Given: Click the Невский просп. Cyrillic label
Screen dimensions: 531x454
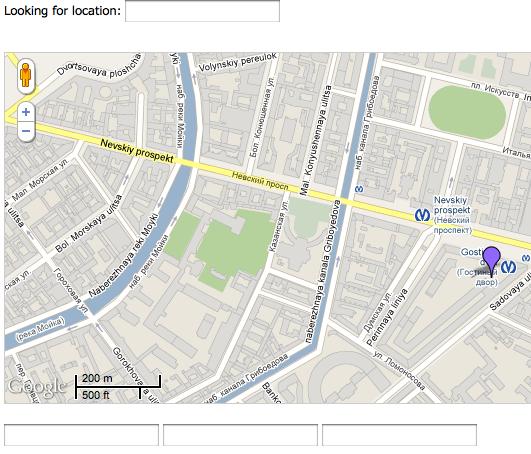Looking at the screenshot, I should point(260,181).
